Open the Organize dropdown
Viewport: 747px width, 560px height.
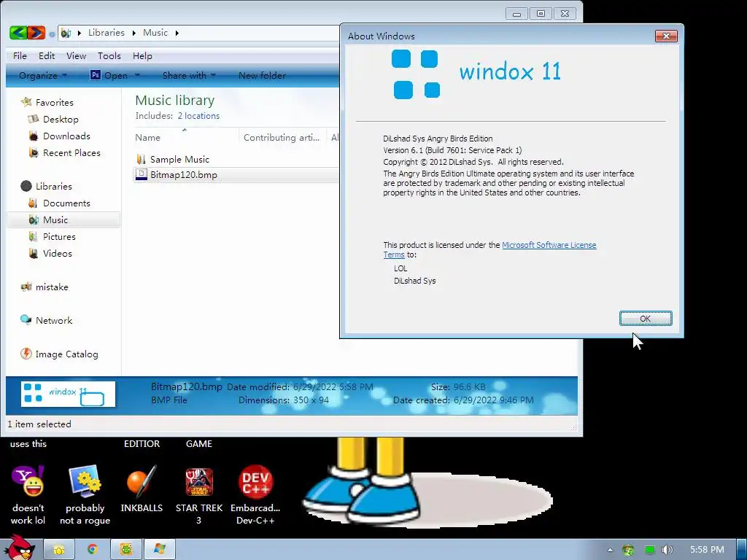[x=43, y=75]
